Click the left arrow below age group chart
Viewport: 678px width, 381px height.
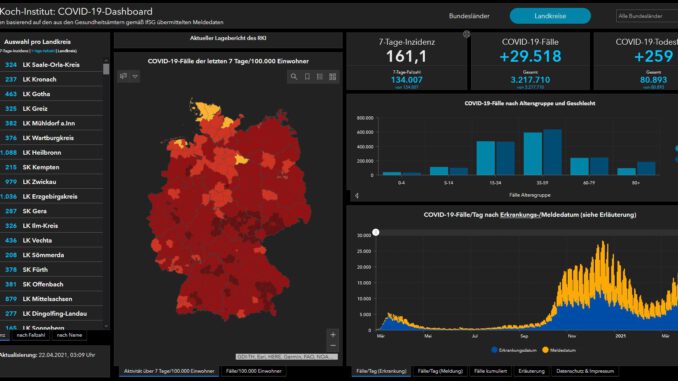(357, 195)
